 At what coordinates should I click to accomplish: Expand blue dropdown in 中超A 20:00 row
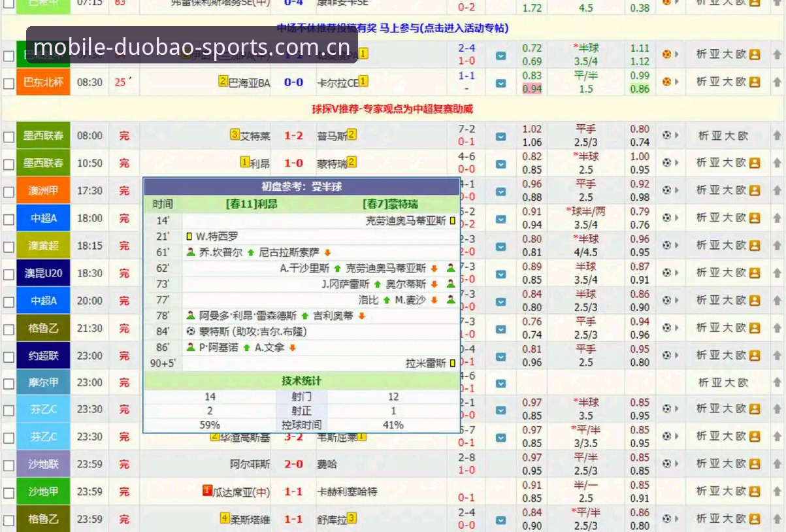[500, 301]
